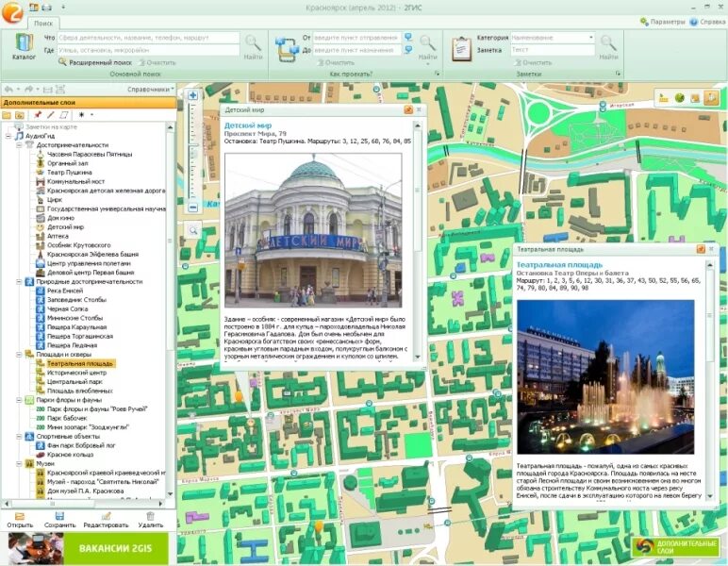
Task: Open the ВАКАНСИИ 2GIS banner
Action: [88, 548]
